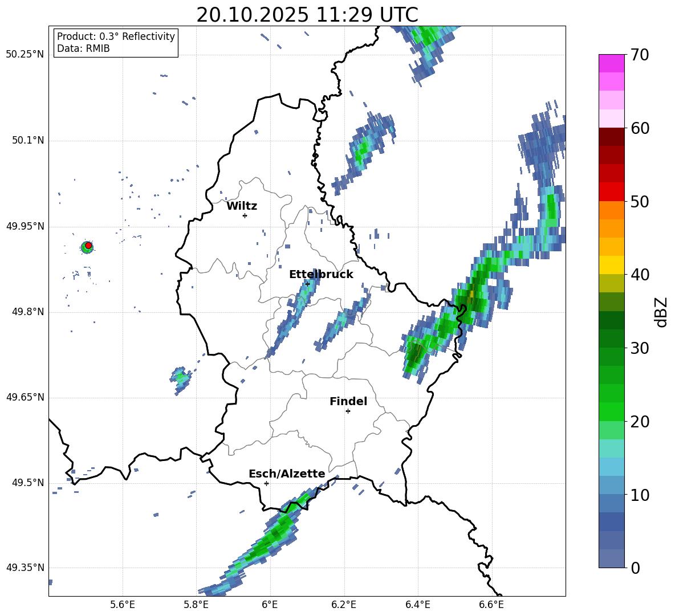675x616 pixels.
Task: Click the Data: RMIB label
Action: tap(83, 48)
